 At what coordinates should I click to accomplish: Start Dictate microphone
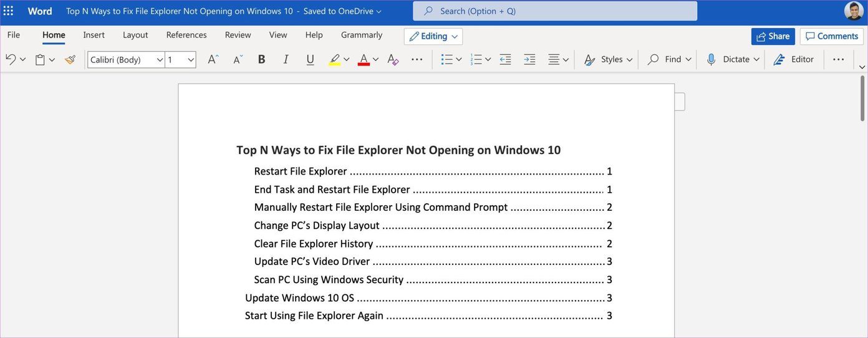click(x=728, y=59)
